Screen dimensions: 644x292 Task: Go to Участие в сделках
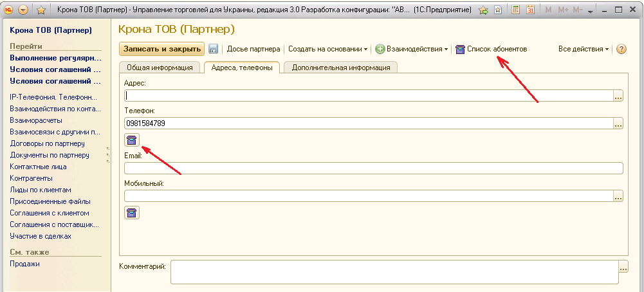[41, 236]
